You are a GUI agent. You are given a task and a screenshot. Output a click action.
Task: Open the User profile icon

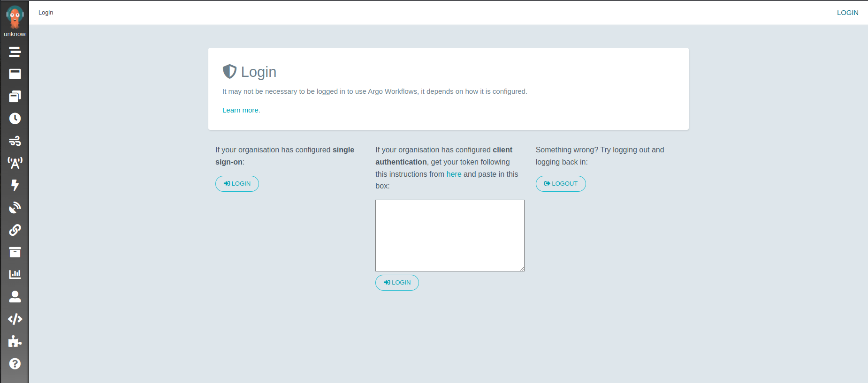tap(15, 297)
